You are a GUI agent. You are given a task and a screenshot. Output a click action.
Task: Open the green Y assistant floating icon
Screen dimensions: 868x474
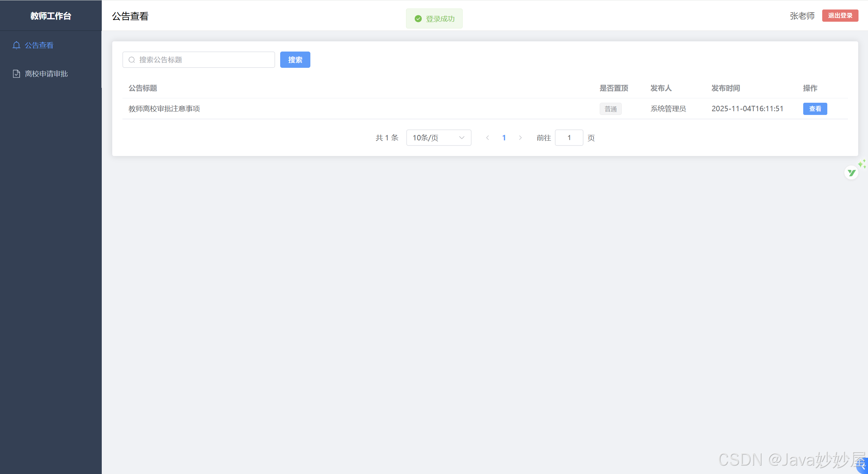click(x=851, y=173)
